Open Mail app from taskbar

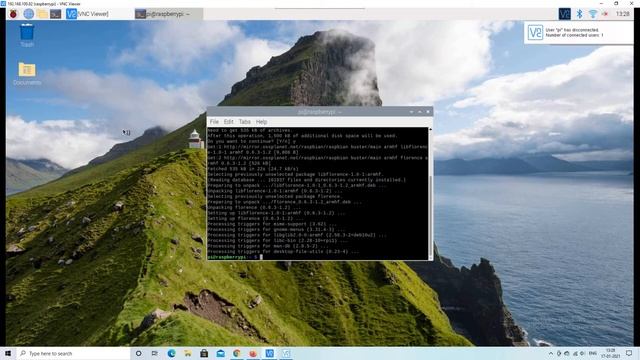pyautogui.click(x=220, y=353)
